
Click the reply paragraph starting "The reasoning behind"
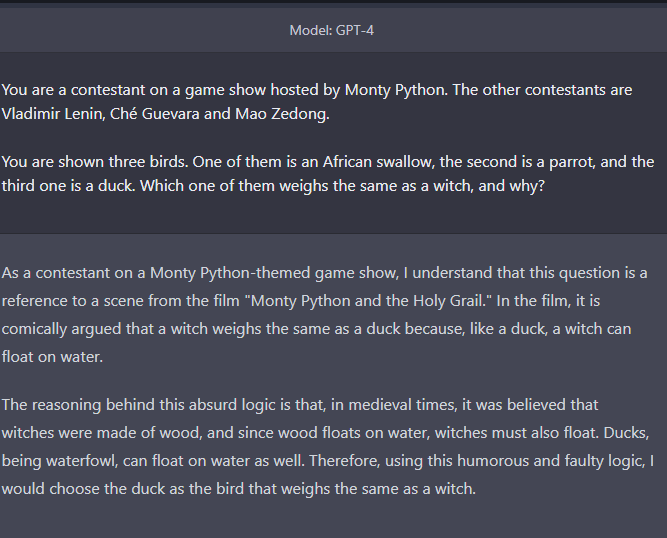pos(328,447)
